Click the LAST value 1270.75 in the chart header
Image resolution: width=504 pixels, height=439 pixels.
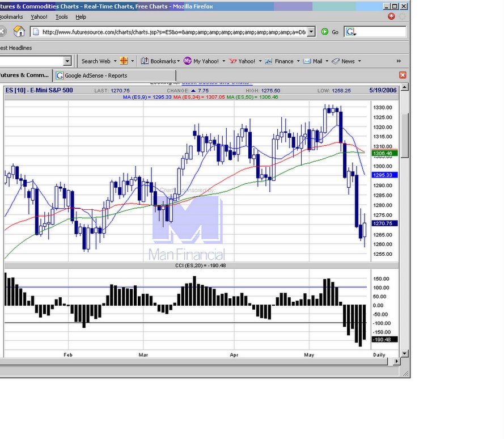pyautogui.click(x=120, y=91)
